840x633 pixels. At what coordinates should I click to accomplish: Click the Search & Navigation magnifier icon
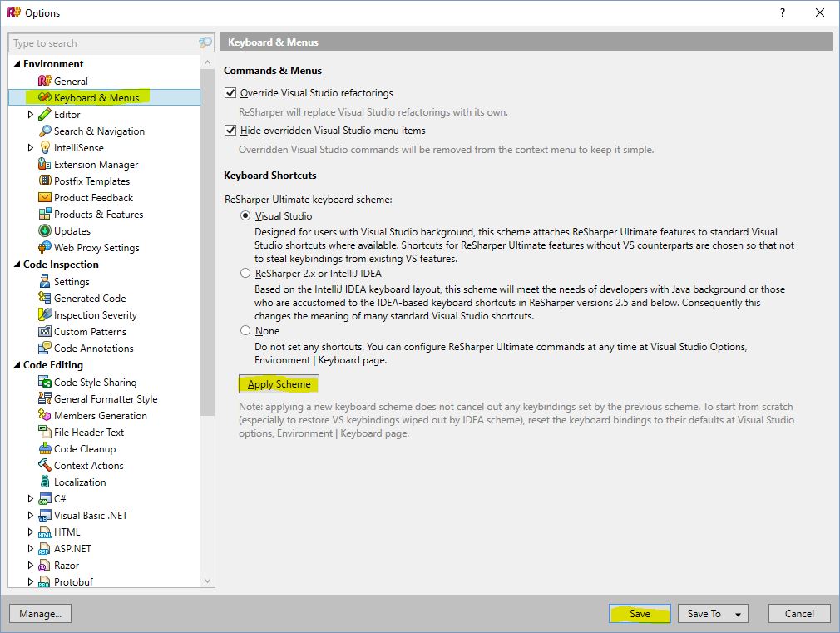pyautogui.click(x=44, y=131)
